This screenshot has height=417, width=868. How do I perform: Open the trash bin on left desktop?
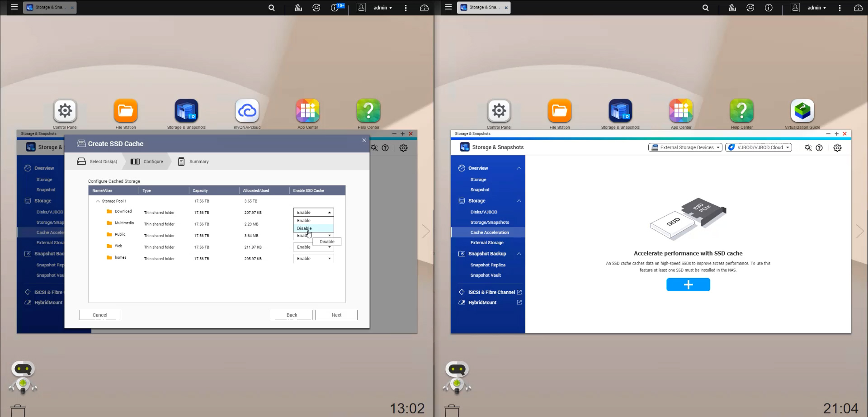click(x=18, y=410)
